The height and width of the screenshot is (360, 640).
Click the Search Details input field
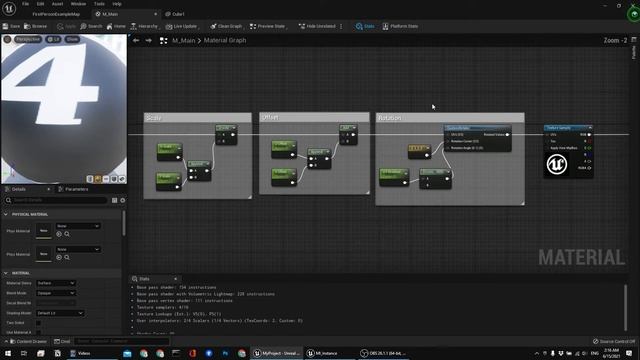[x=56, y=200]
